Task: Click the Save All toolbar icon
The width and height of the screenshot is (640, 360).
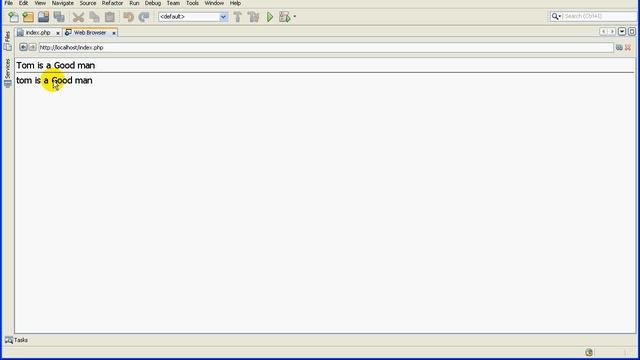Action: (59, 17)
